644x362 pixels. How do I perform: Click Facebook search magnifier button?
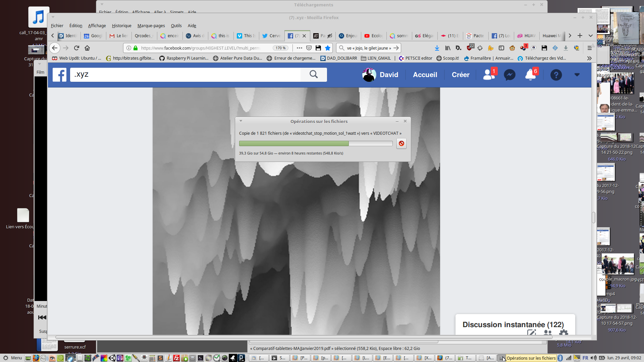click(x=314, y=74)
